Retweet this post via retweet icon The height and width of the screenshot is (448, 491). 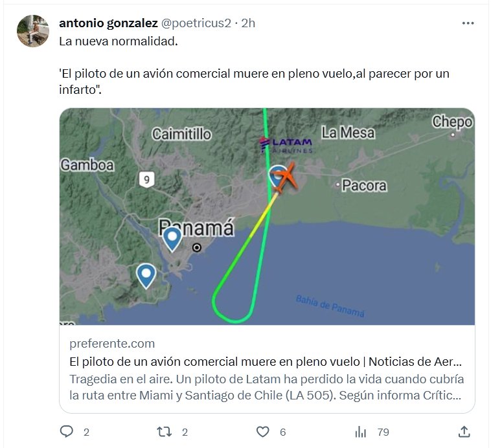(x=165, y=432)
